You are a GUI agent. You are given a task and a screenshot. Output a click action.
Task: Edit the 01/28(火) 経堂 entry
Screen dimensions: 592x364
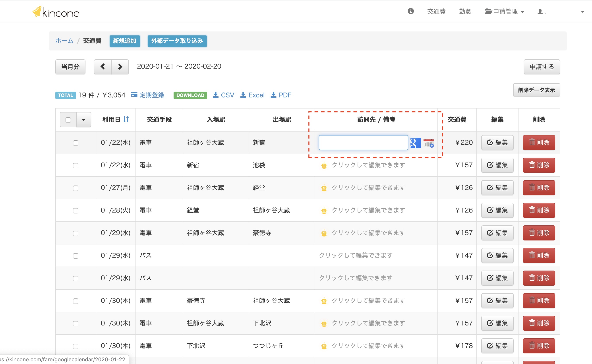(497, 210)
